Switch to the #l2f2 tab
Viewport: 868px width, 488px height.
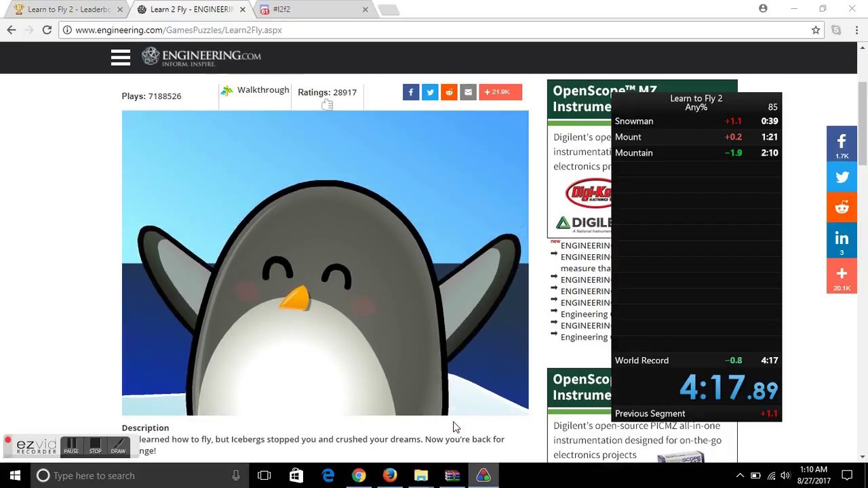[312, 9]
